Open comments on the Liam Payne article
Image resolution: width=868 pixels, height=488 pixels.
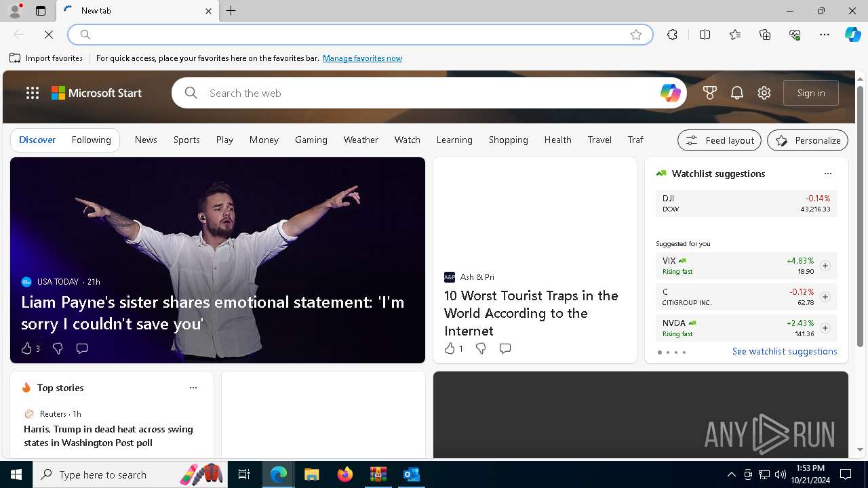[x=82, y=348]
